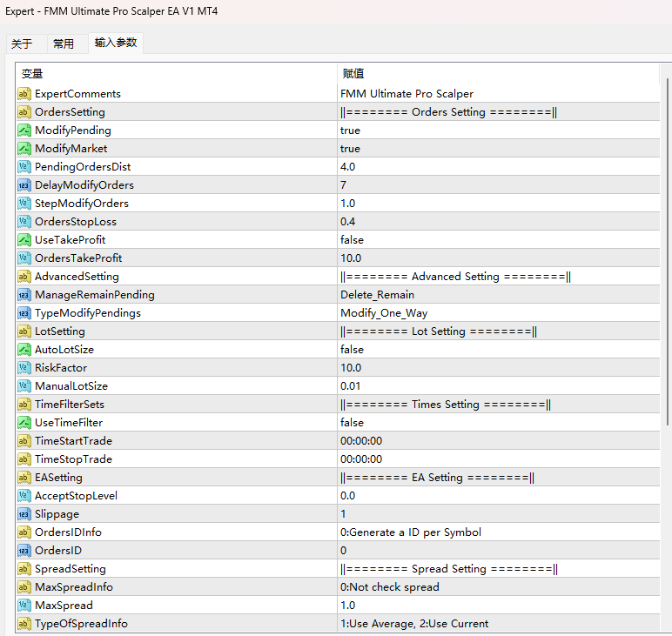672x636 pixels.
Task: Select the TimeStopTrade variable name
Action: [x=73, y=459]
